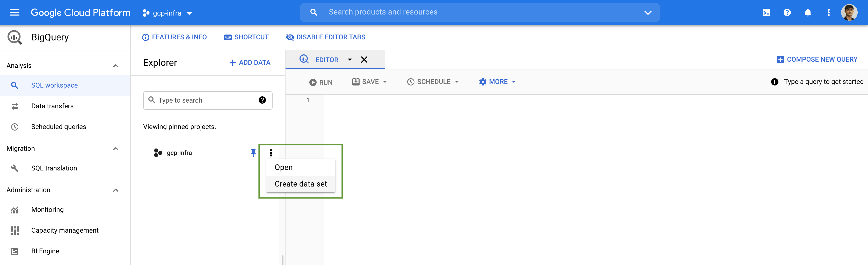Click the SQL workspace magnifier icon

coord(14,85)
